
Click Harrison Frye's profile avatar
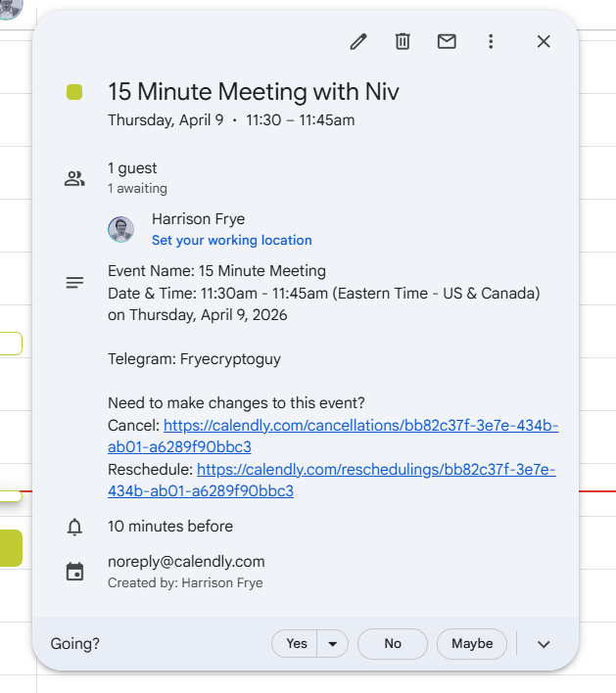pyautogui.click(x=120, y=229)
